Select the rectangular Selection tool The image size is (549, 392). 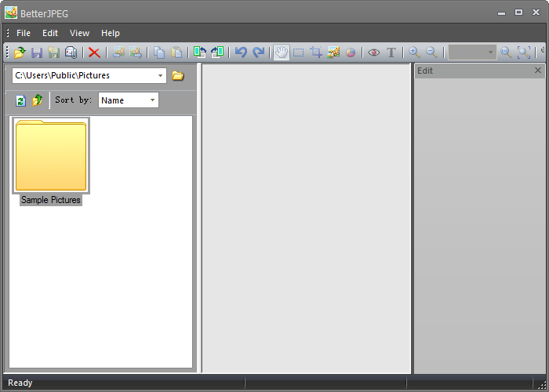pos(298,53)
